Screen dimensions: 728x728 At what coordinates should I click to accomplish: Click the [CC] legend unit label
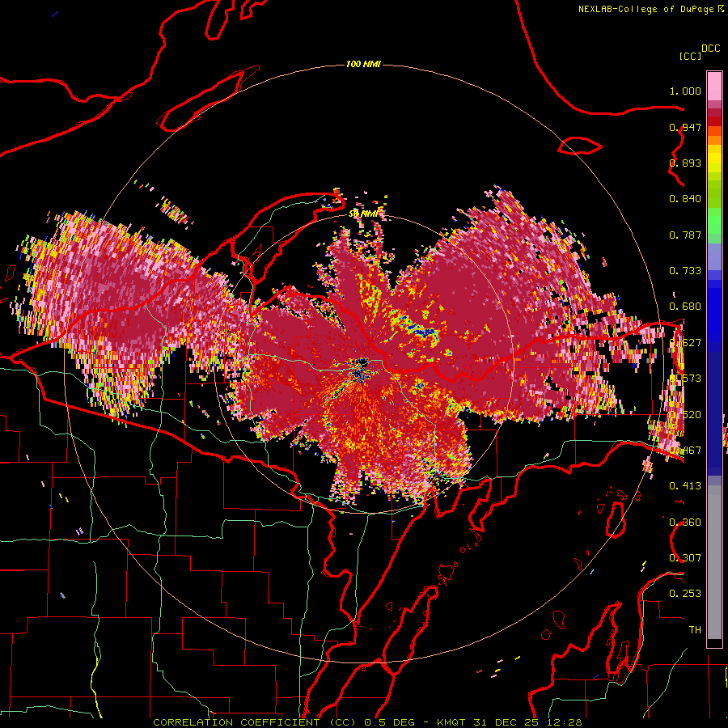[690, 56]
